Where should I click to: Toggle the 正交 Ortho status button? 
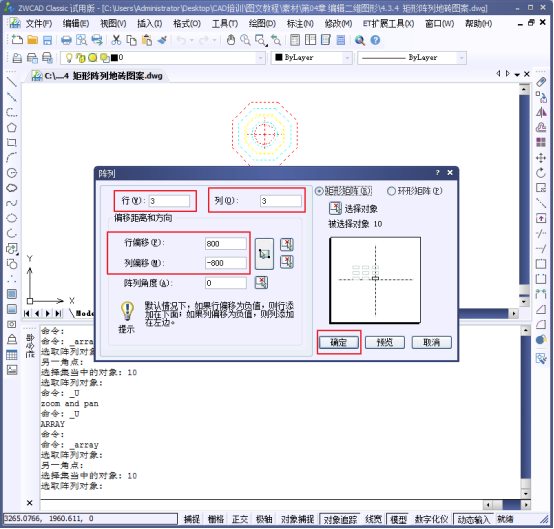point(240,519)
